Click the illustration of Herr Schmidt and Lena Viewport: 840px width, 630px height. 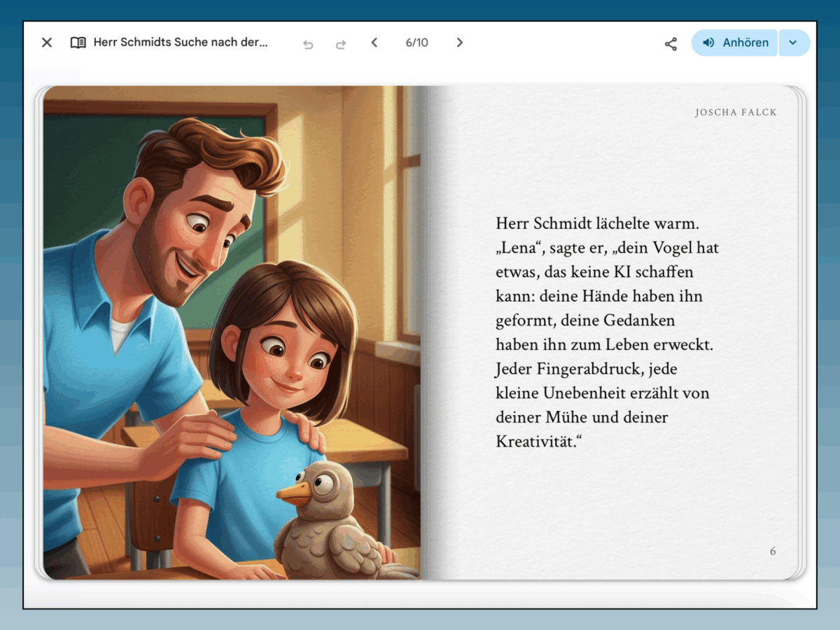coord(232,332)
